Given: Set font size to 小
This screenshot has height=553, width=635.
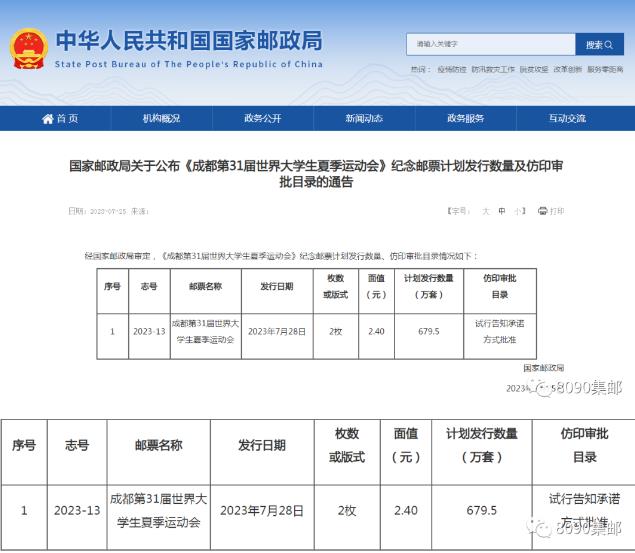Looking at the screenshot, I should pos(518,211).
